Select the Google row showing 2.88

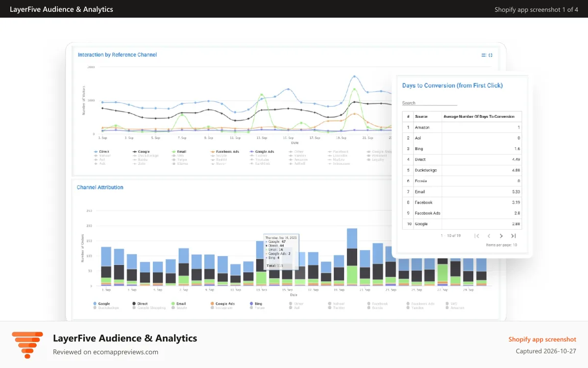[462, 224]
